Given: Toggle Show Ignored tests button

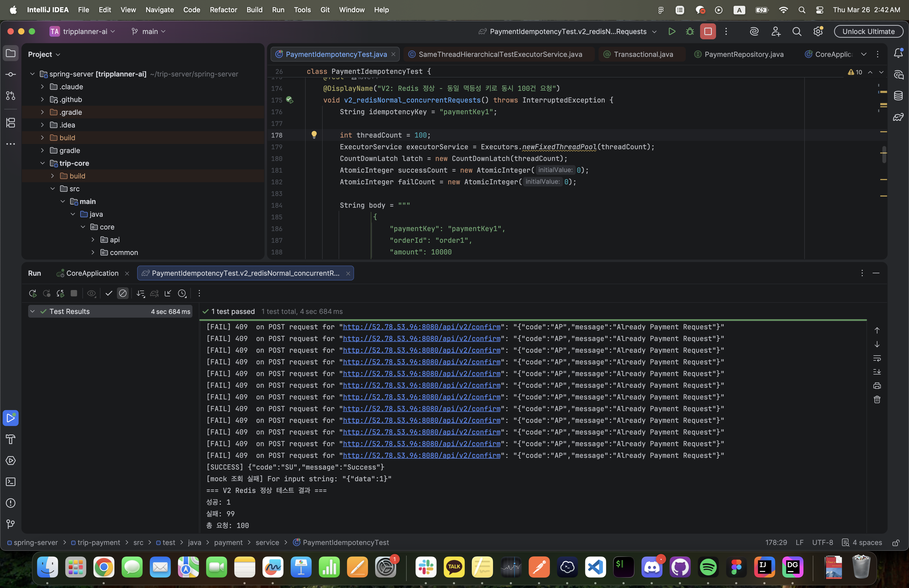Looking at the screenshot, I should (x=123, y=293).
